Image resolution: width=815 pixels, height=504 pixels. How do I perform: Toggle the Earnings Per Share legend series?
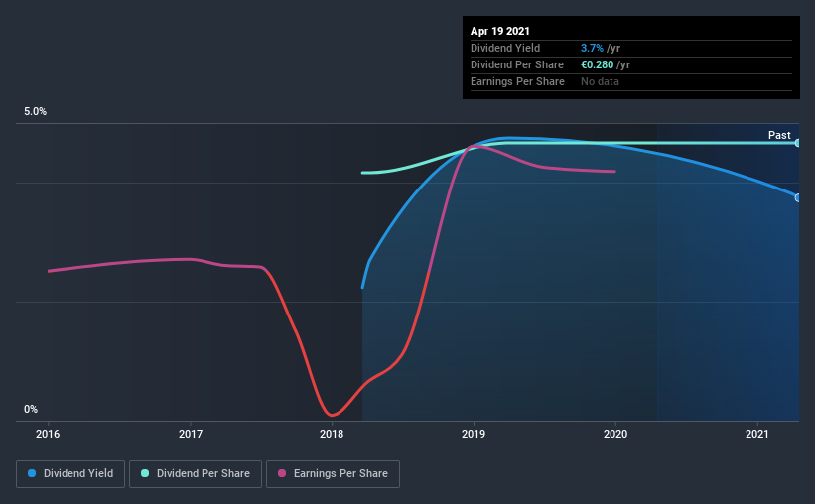(333, 474)
